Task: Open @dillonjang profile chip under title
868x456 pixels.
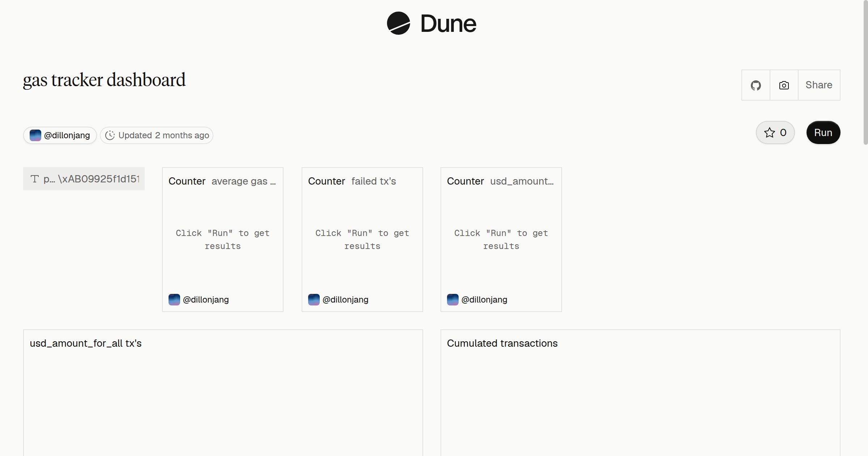Action: [60, 135]
